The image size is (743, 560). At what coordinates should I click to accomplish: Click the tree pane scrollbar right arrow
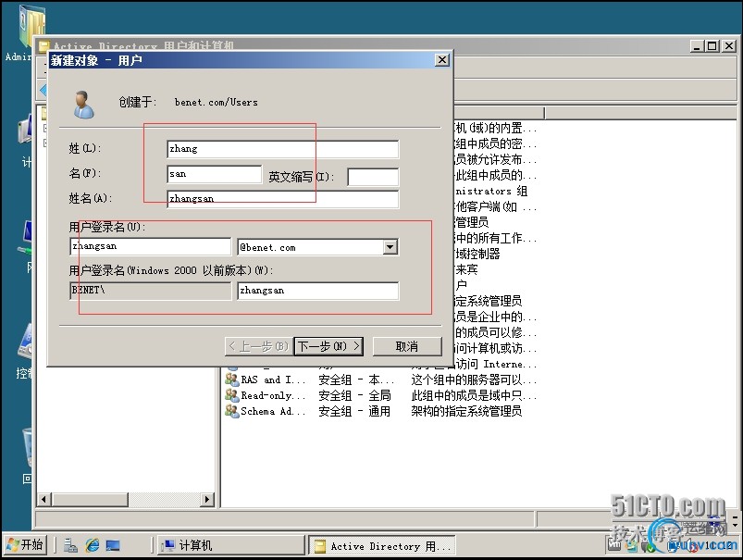(x=207, y=499)
